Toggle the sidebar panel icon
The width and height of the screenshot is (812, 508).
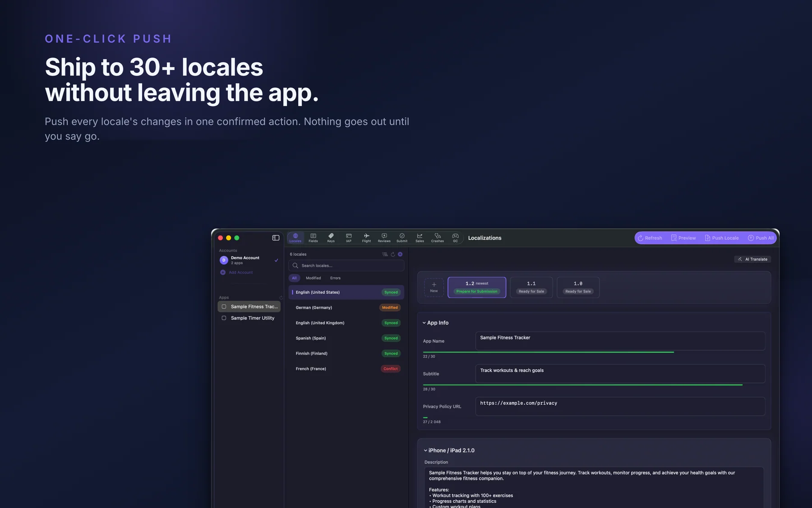pyautogui.click(x=276, y=238)
